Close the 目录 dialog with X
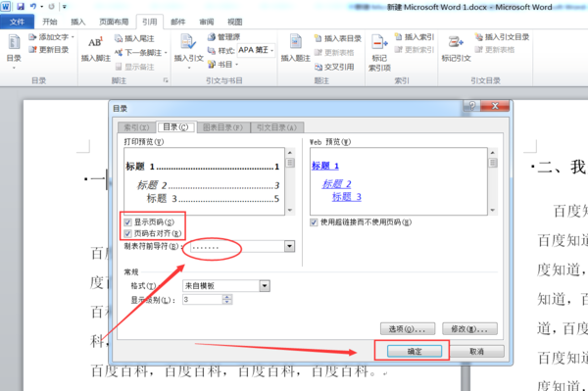Viewport: 588px width, 391px height. pos(495,106)
